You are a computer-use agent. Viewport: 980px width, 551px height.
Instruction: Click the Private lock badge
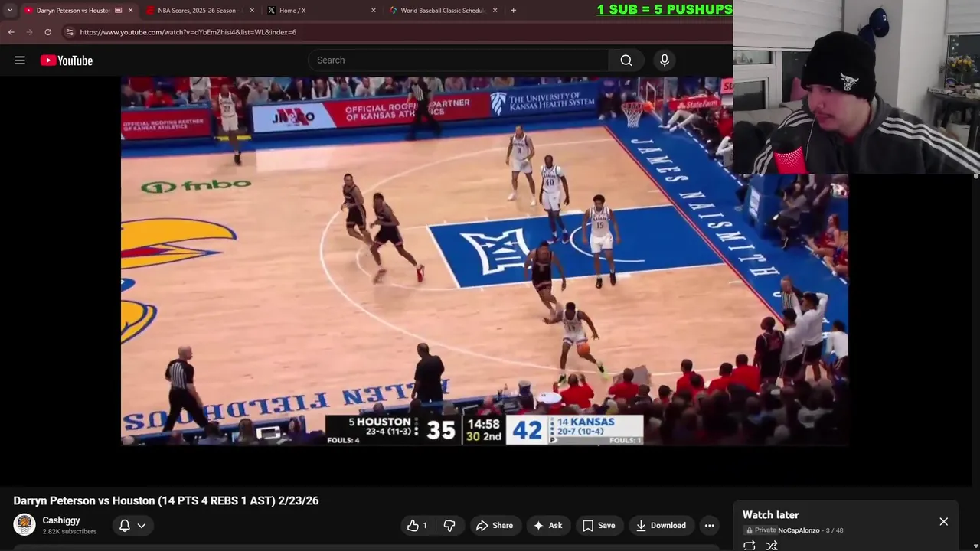point(761,530)
